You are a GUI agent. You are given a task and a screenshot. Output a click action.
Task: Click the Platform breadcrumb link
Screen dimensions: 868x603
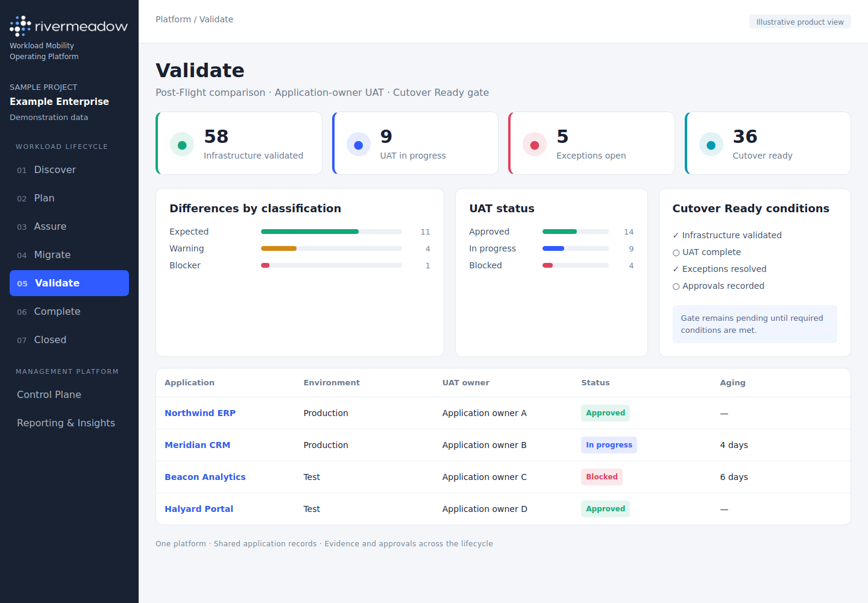173,19
